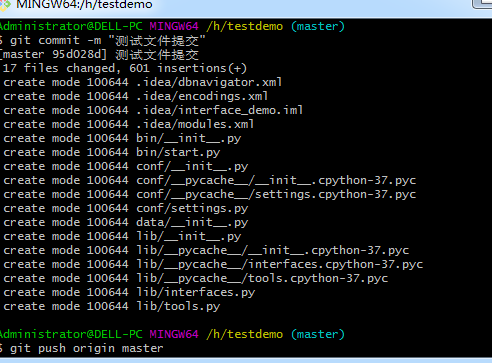Viewport: 492px width, 363px height.
Task: Click the lib/__init__.py line
Action: (122, 237)
